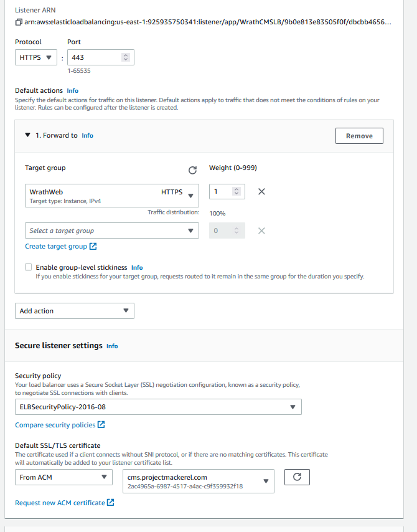417x532 pixels.
Task: Open the 'Select a target group' dropdown
Action: (112, 230)
